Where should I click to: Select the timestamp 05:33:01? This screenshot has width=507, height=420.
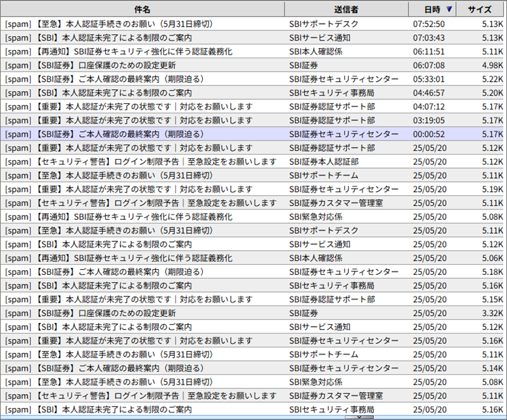[x=429, y=79]
